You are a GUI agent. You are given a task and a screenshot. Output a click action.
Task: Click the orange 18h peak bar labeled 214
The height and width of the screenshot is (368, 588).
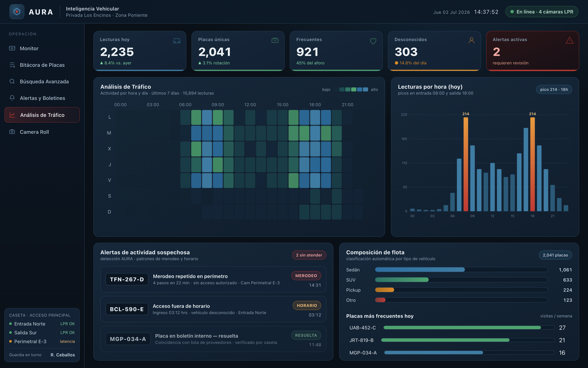tap(532, 164)
